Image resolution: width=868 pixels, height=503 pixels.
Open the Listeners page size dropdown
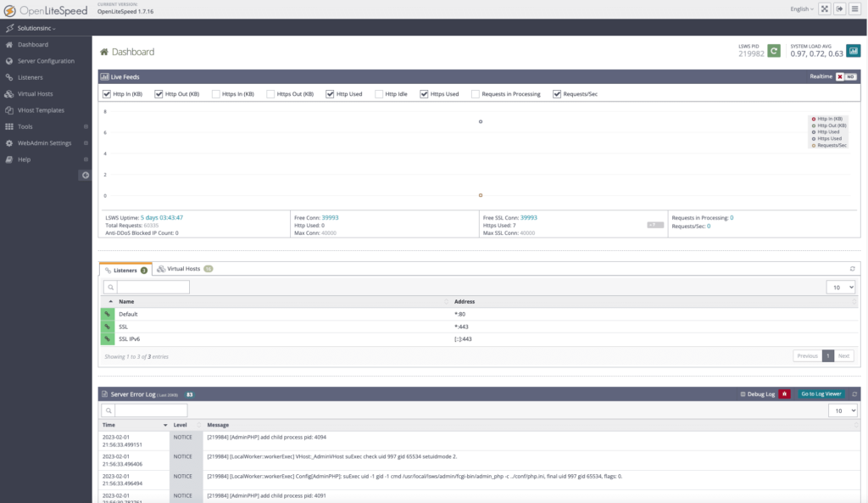(x=840, y=287)
